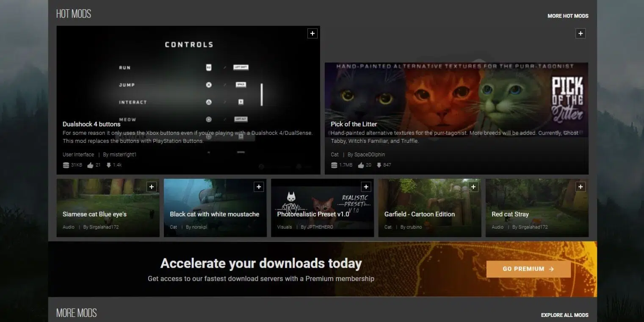Click the Dualshock 4 buttons description text

coord(188,137)
